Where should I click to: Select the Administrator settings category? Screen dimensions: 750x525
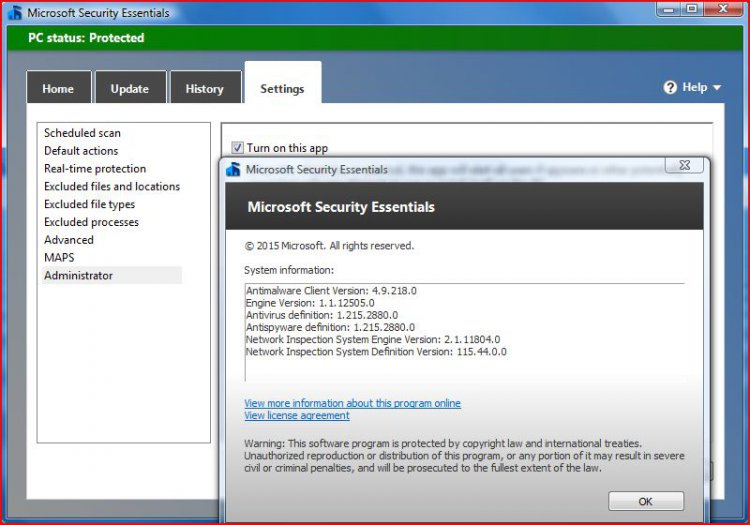click(112, 275)
